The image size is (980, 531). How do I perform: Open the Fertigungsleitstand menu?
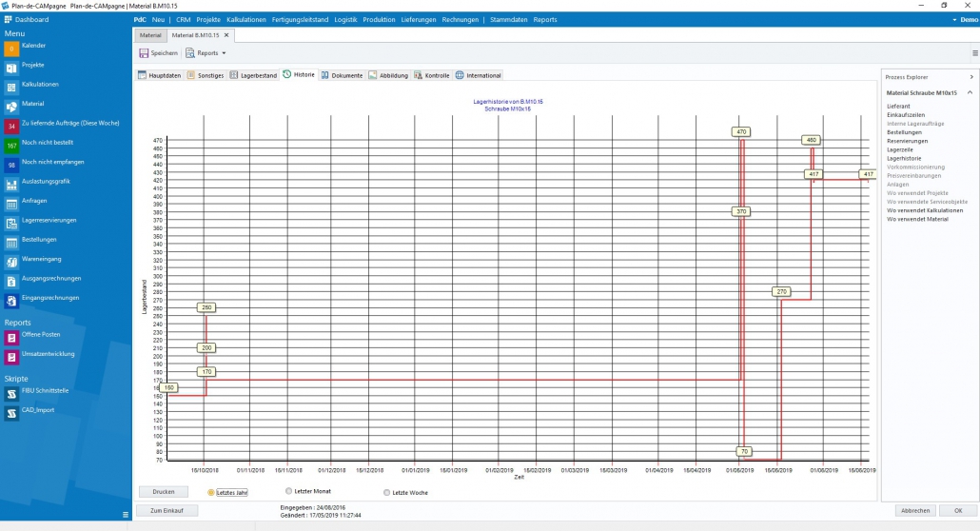click(x=300, y=19)
